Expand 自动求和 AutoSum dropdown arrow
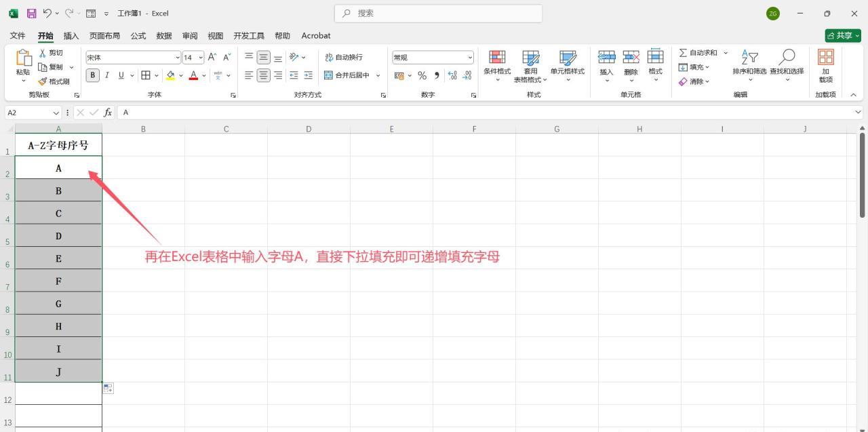 click(x=725, y=53)
